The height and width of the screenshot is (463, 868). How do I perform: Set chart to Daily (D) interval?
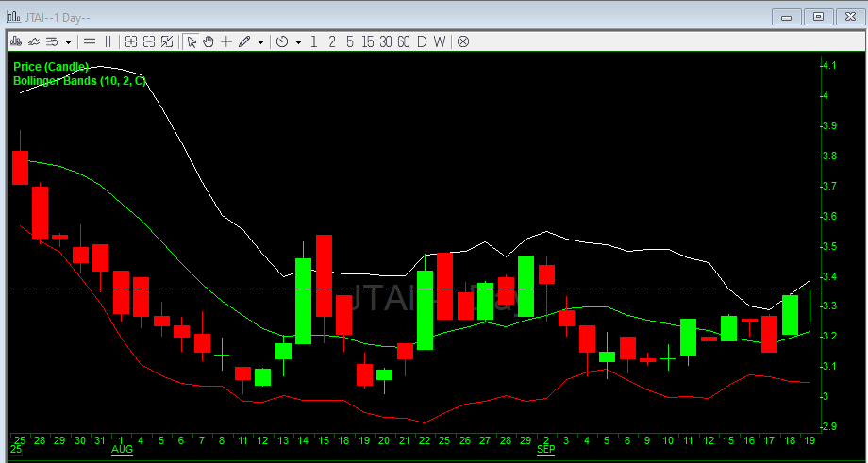(422, 41)
